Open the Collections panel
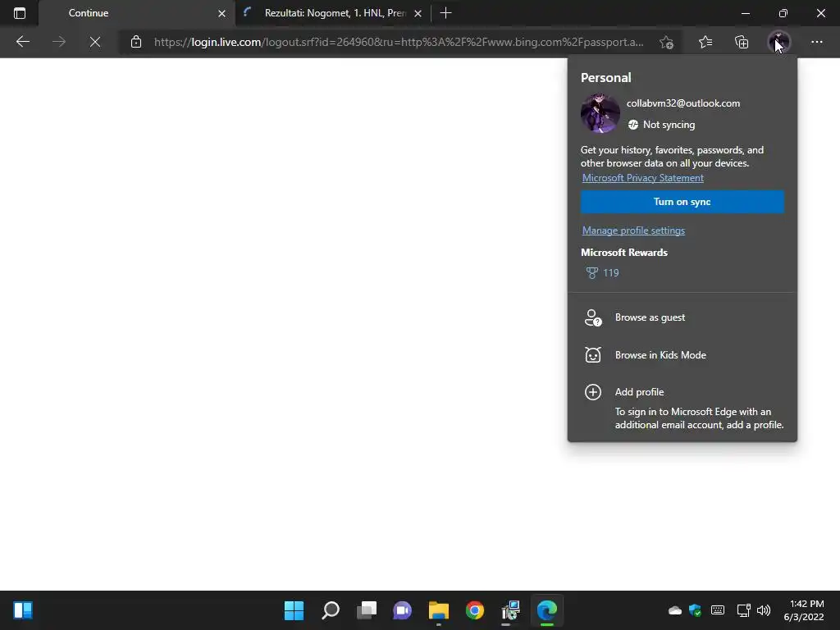Image resolution: width=840 pixels, height=630 pixels. coord(742,42)
